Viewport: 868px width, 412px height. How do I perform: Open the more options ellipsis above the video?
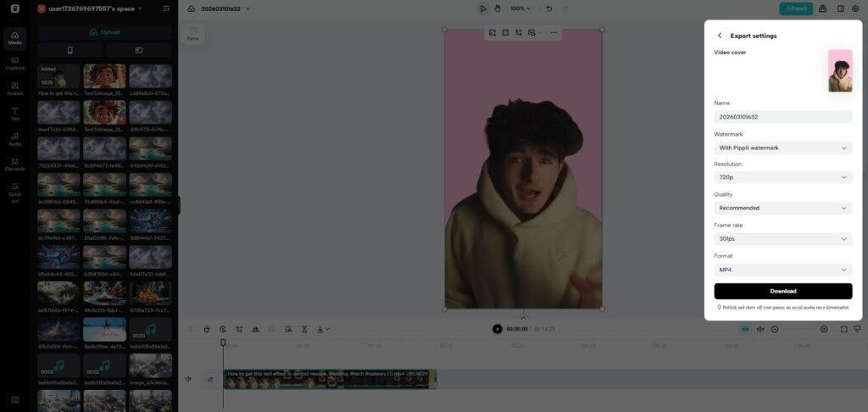point(554,32)
